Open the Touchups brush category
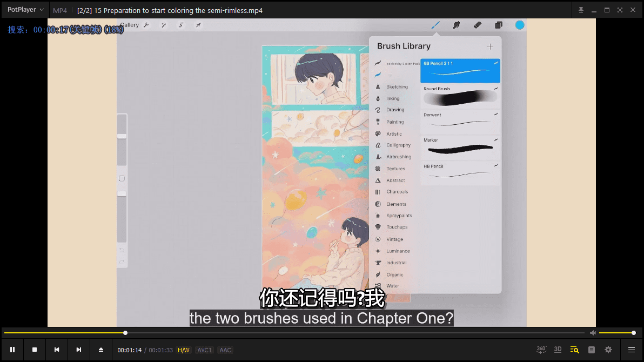This screenshot has width=644, height=362. 397,227
